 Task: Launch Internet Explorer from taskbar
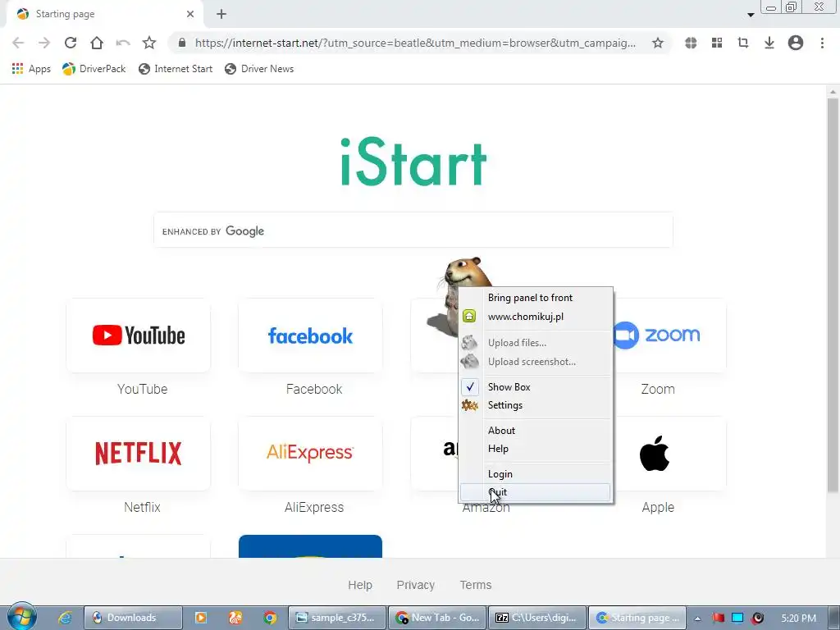tap(65, 618)
